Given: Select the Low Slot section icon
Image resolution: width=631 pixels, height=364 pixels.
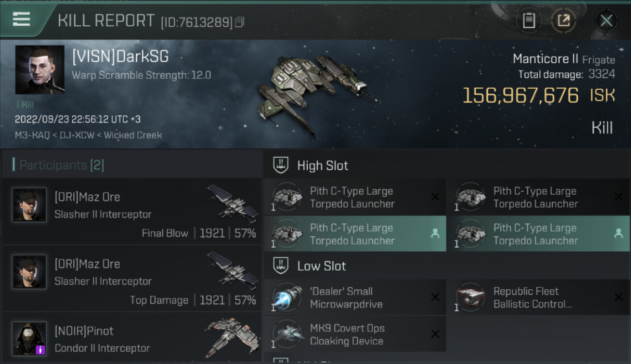Looking at the screenshot, I should click(281, 266).
